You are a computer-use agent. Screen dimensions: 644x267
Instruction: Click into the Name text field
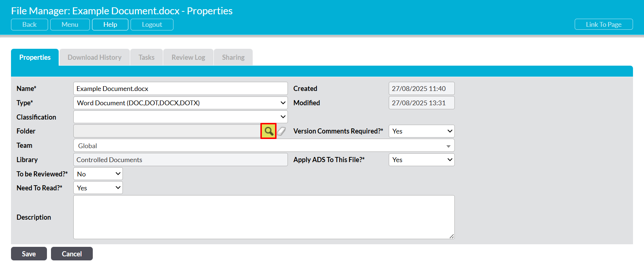click(x=180, y=89)
